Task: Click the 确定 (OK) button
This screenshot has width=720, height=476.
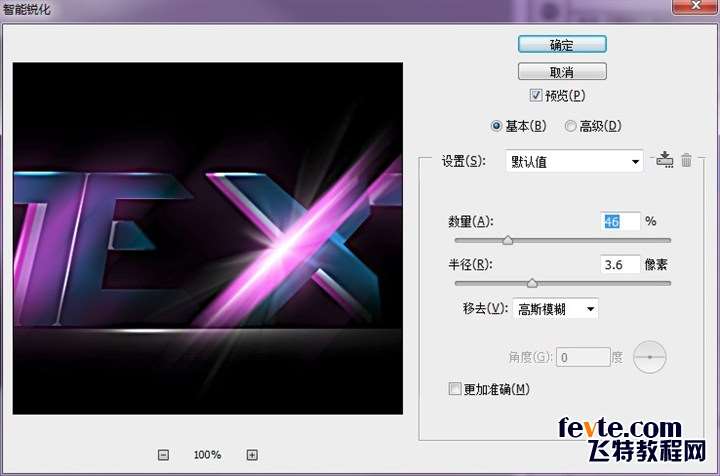Action: coord(562,45)
